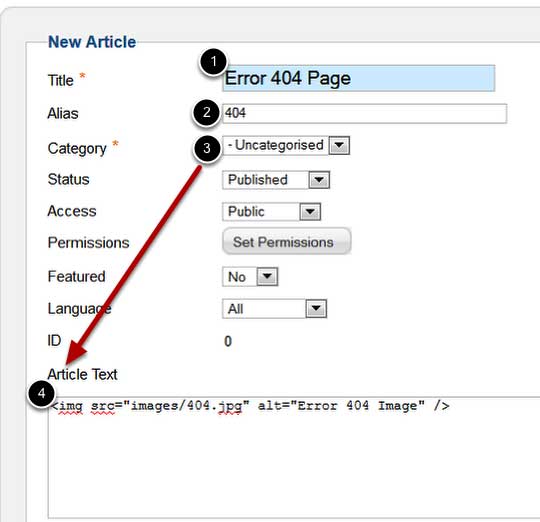Click the arrow button beside Language All
Image resolution: width=540 pixels, height=522 pixels.
316,309
